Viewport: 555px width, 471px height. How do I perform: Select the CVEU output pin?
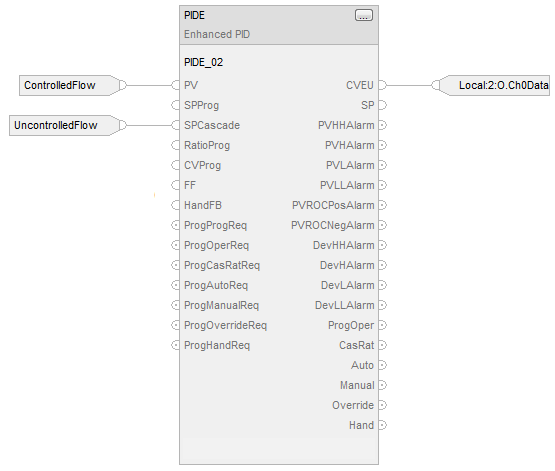[x=383, y=85]
